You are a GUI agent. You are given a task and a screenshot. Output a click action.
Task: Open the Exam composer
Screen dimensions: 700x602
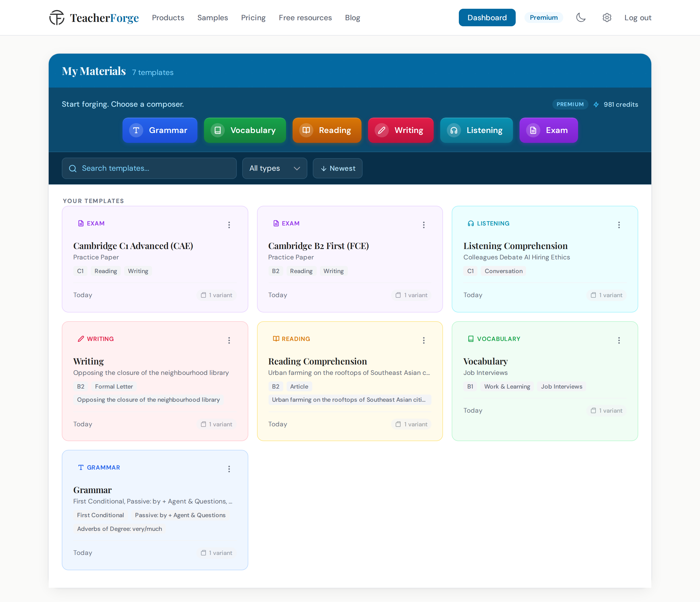point(549,130)
